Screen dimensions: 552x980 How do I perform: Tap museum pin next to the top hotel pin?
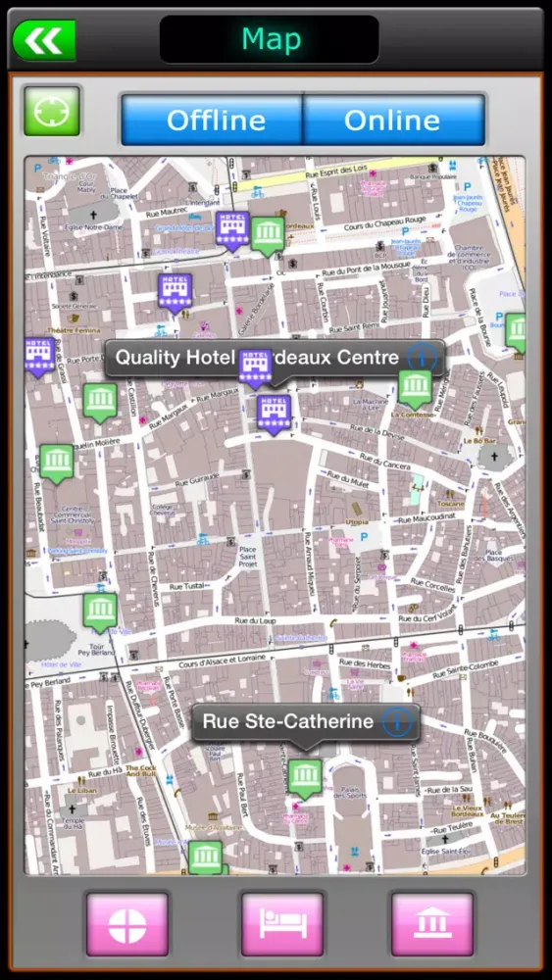tap(268, 235)
